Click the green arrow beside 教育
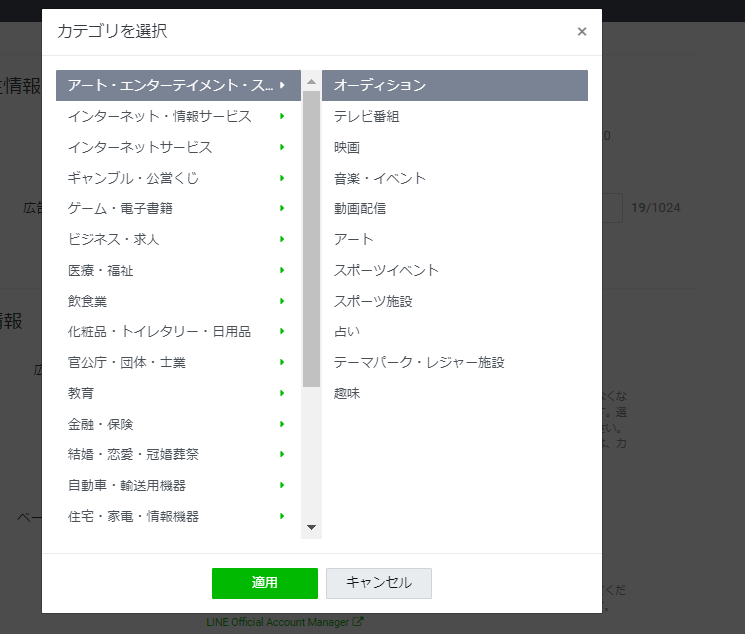 click(x=283, y=393)
